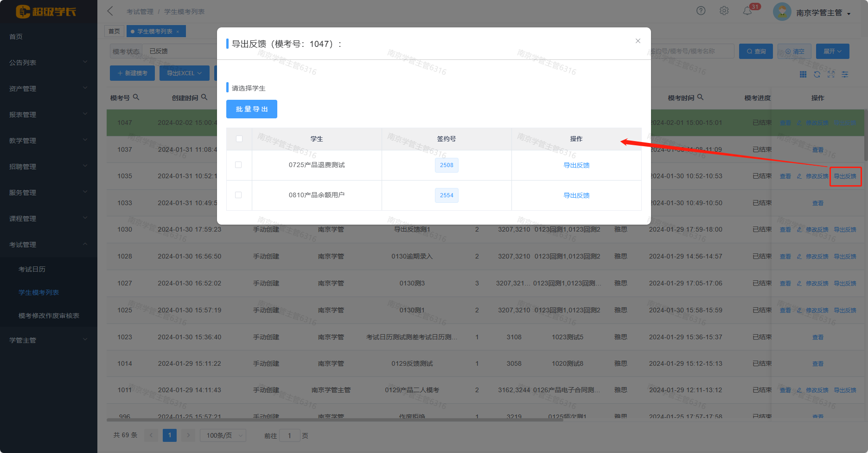
Task: Open 考试日历 in the sidebar
Action: [32, 269]
